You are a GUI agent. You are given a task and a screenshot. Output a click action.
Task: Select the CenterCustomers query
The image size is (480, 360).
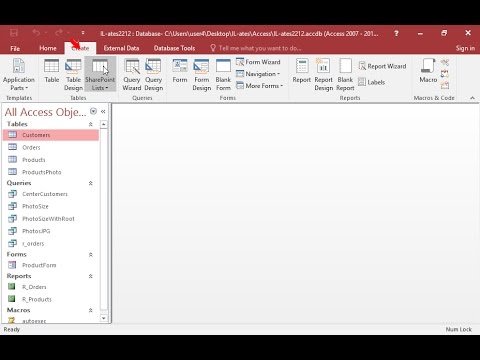pos(51,194)
